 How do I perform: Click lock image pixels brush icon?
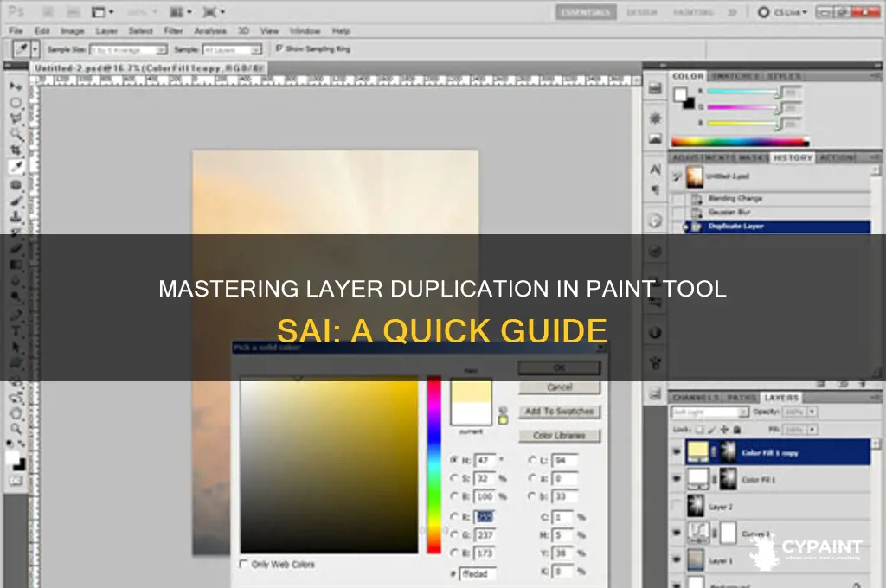point(712,430)
